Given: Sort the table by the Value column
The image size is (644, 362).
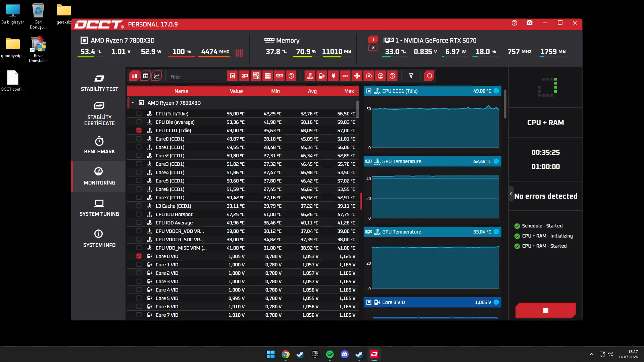Looking at the screenshot, I should pyautogui.click(x=236, y=91).
